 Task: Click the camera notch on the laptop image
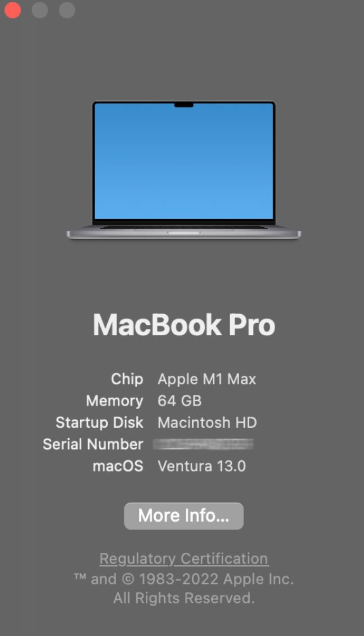184,105
